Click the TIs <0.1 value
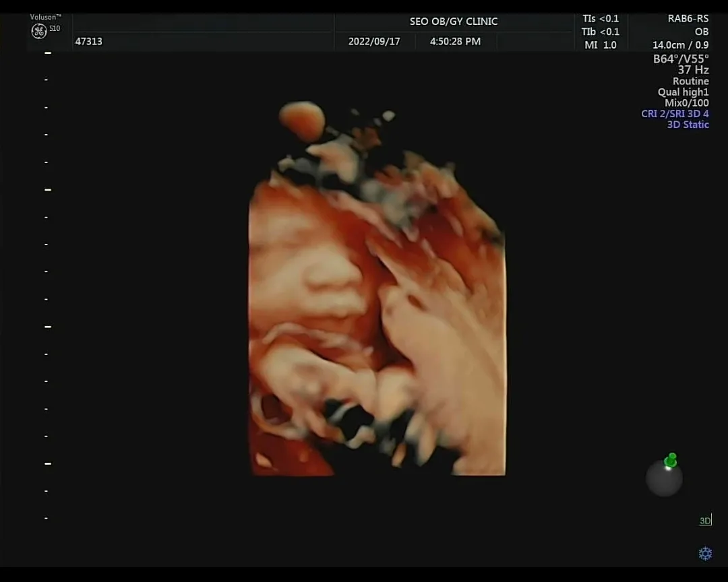 601,19
